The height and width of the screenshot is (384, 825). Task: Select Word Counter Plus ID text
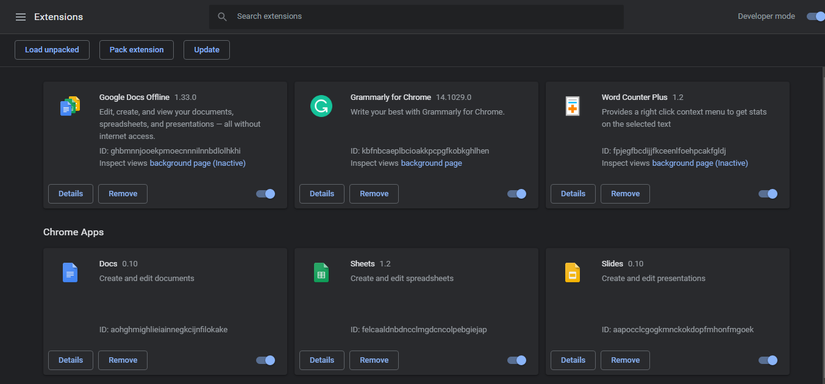pyautogui.click(x=663, y=151)
